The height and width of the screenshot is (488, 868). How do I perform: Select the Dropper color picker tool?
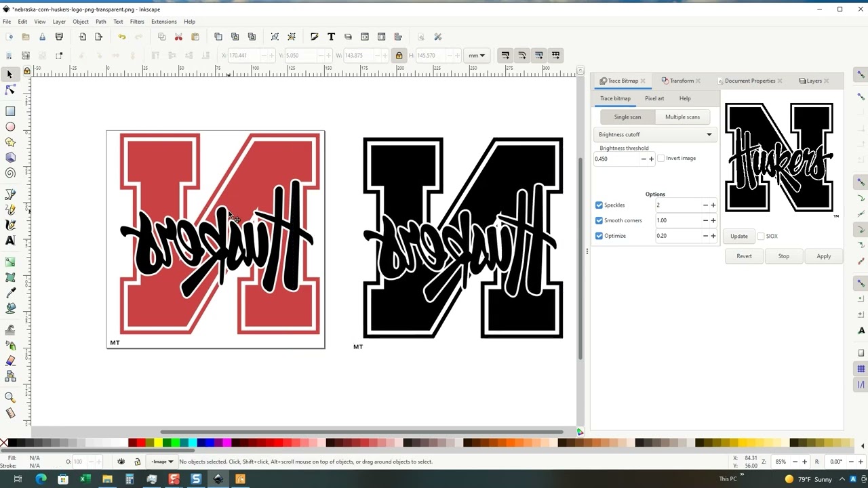[10, 293]
